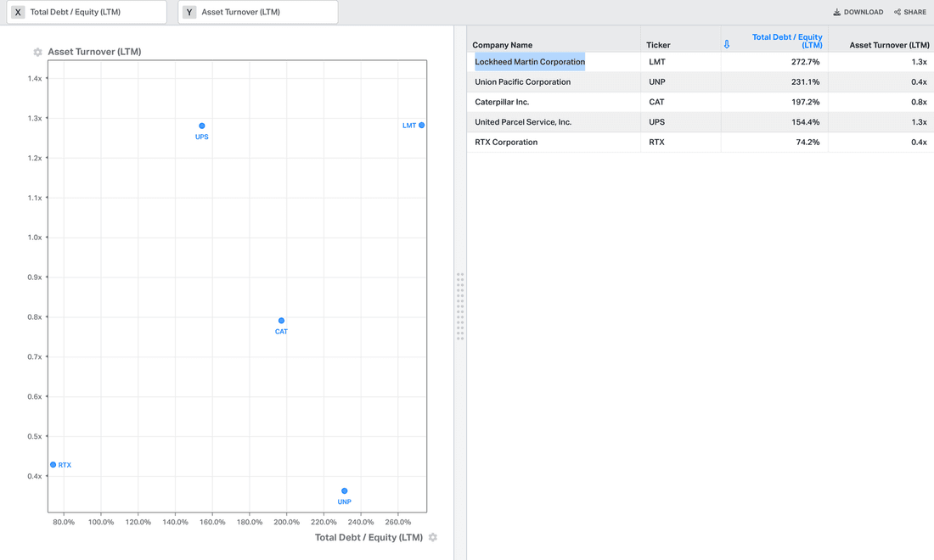Click the CAT ticker cell

click(x=656, y=103)
